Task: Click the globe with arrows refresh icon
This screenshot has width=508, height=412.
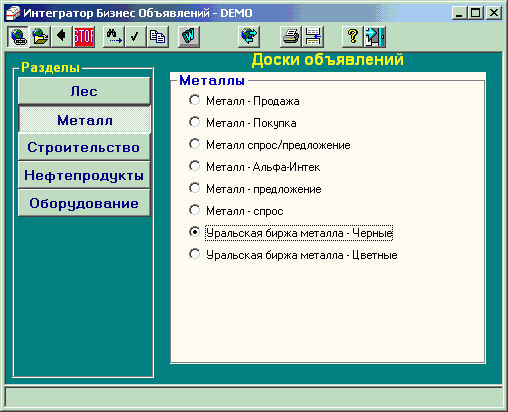Action: [x=249, y=36]
